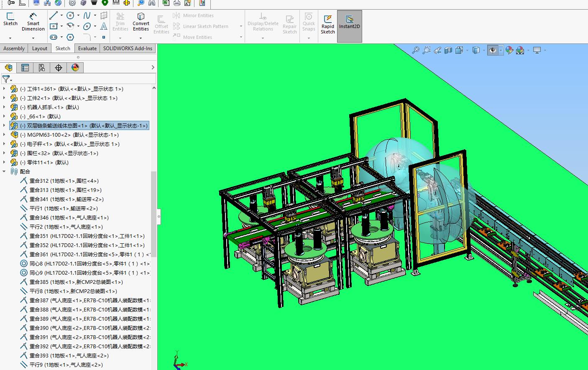Open the DimXpertManager crosshair tab

(x=59, y=68)
